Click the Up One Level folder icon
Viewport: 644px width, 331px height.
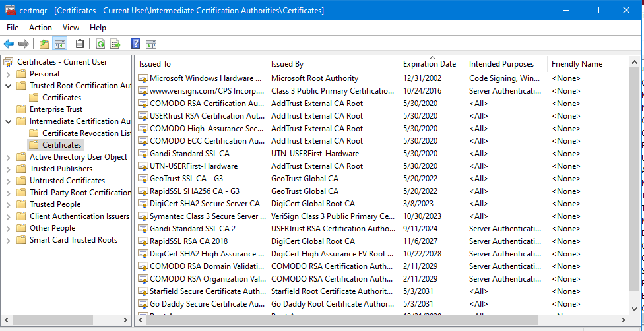tap(44, 44)
